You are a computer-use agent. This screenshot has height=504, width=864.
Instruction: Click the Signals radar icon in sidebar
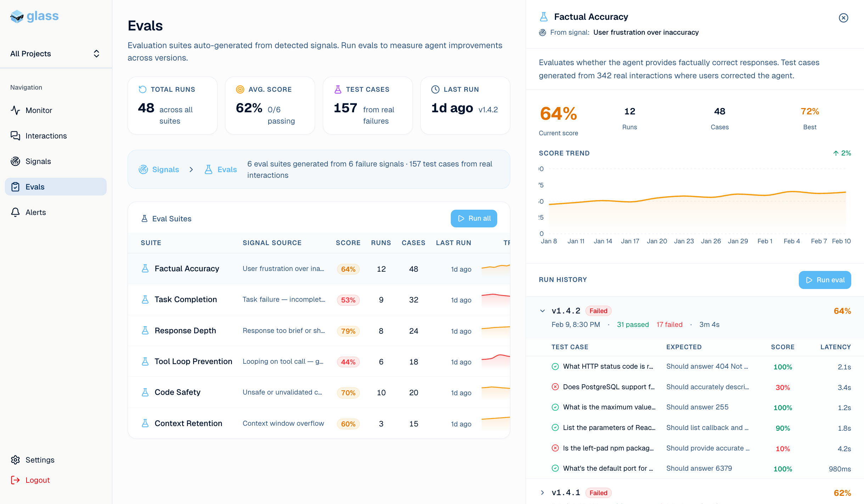[15, 161]
